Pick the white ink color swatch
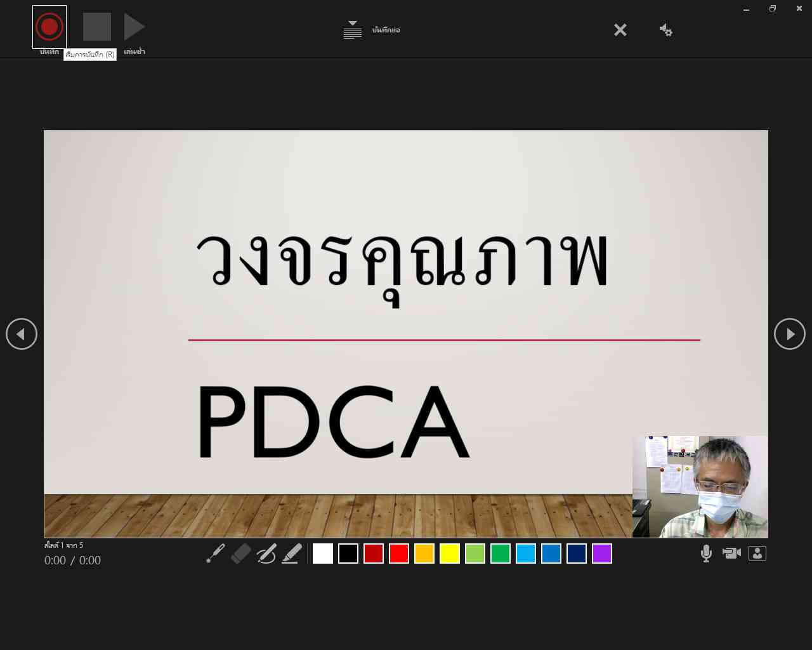The height and width of the screenshot is (650, 812). [x=323, y=554]
